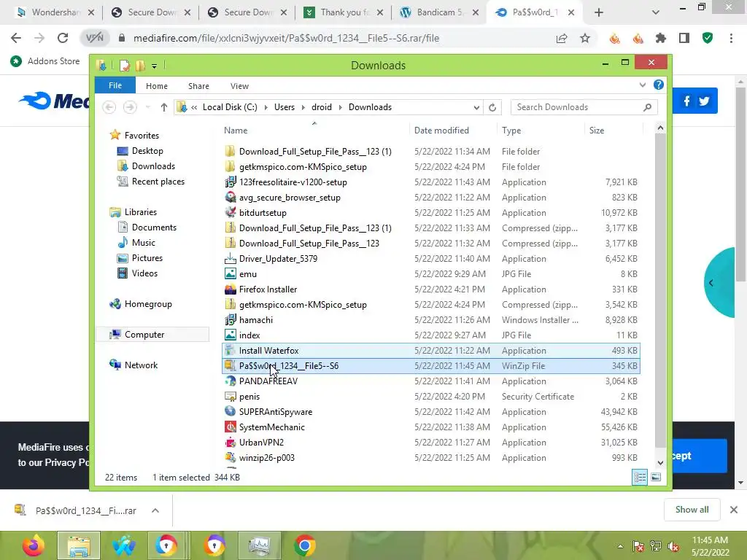Select the Driver_Updater_5379 file
The image size is (747, 560).
[x=431, y=259]
